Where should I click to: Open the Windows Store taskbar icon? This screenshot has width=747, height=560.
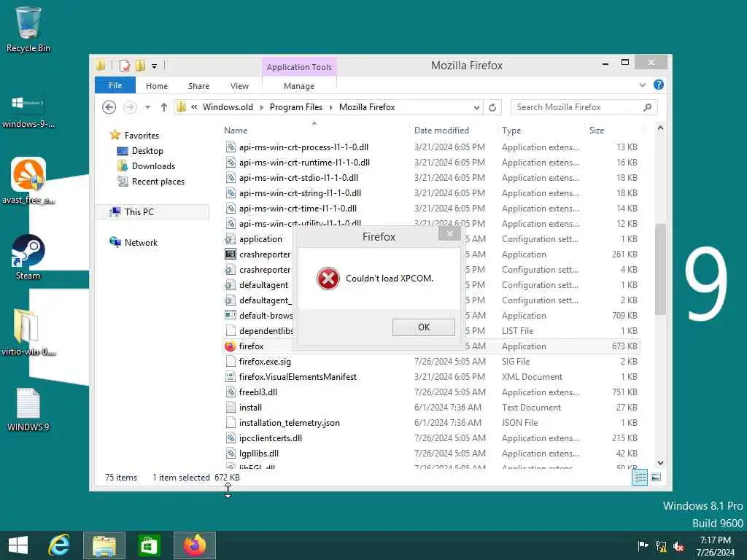[149, 545]
